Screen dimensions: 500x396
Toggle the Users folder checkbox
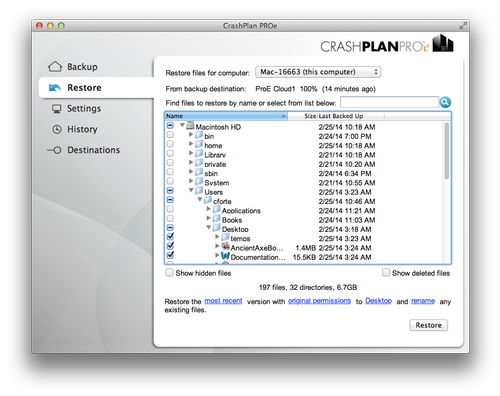pos(170,191)
